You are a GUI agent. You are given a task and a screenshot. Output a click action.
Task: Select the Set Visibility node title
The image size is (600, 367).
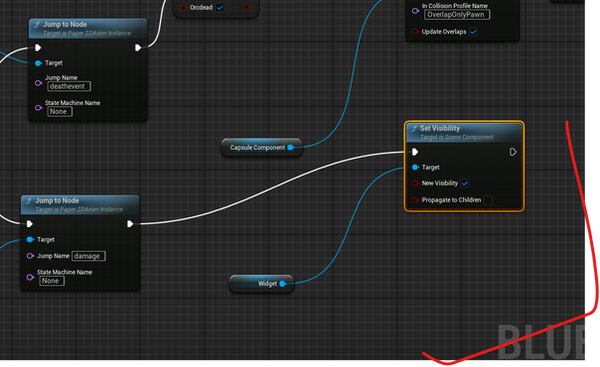pos(440,129)
